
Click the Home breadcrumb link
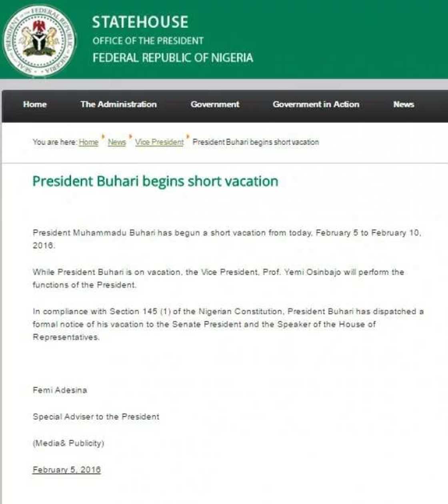click(89, 142)
